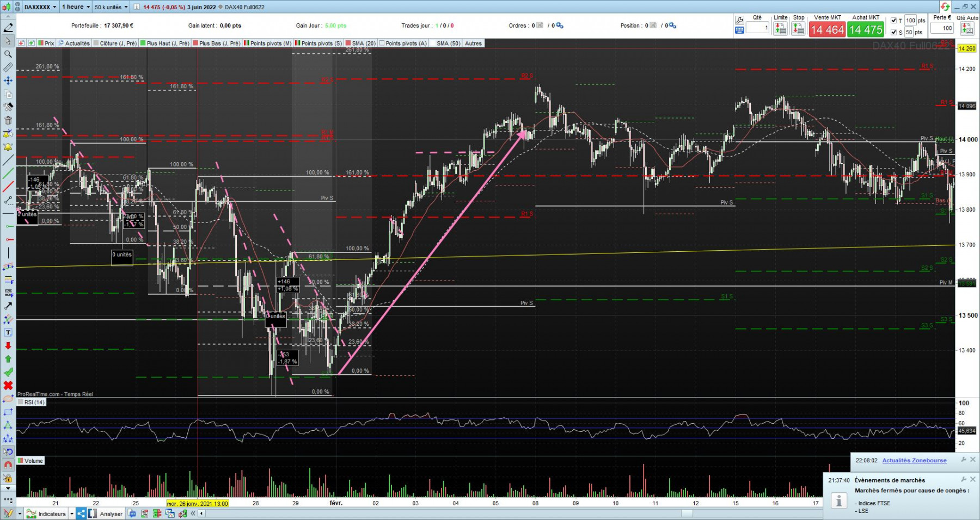Select the SMA (20) indicator tab
Screen dimensions: 980x520
tap(360, 43)
